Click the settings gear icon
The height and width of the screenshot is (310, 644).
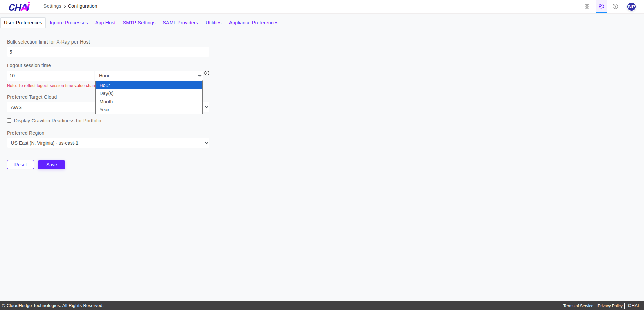pos(601,6)
